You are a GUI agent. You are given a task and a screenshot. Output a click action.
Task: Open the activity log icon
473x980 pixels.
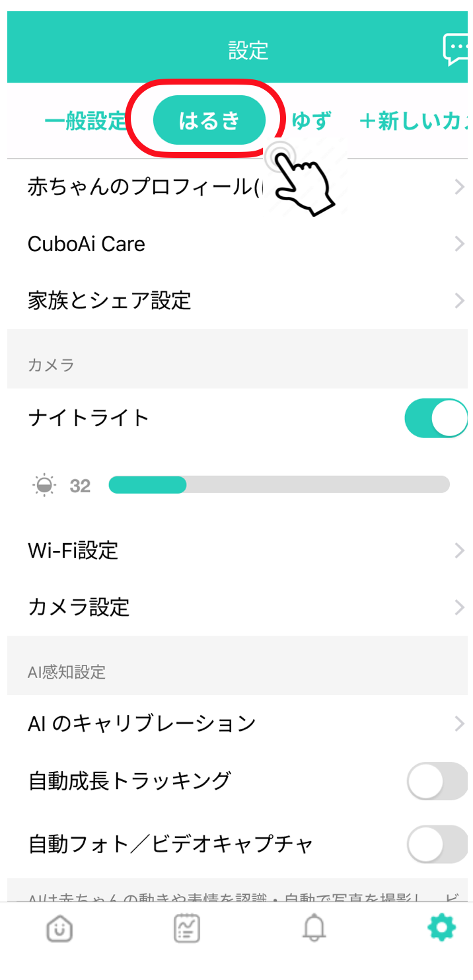186,927
